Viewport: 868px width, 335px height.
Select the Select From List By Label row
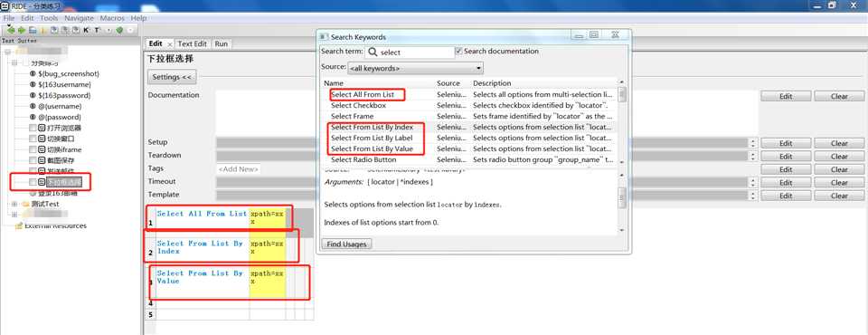coord(470,139)
